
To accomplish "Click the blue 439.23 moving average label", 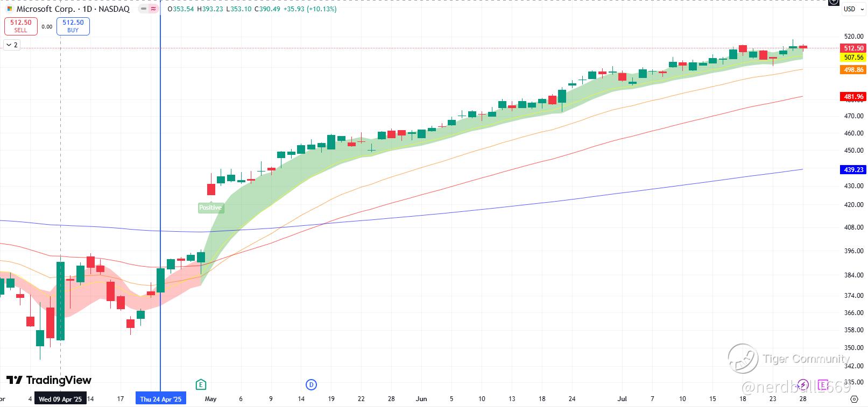I will (853, 169).
